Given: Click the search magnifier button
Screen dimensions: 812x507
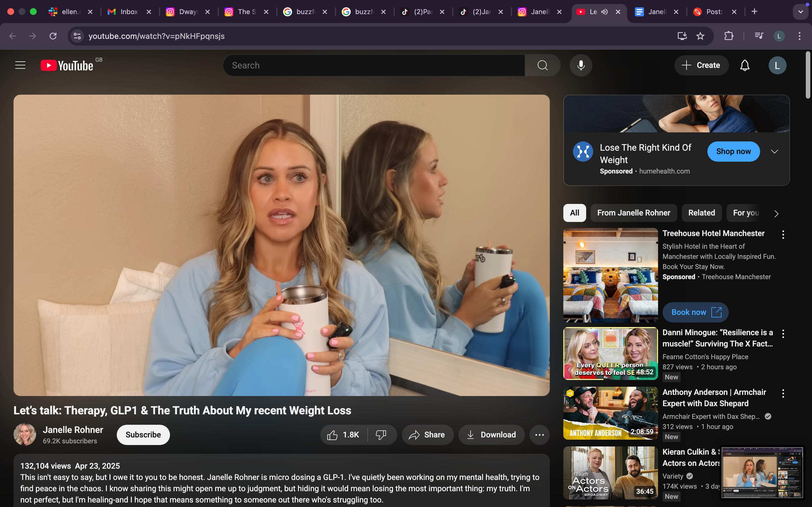Looking at the screenshot, I should [542, 65].
